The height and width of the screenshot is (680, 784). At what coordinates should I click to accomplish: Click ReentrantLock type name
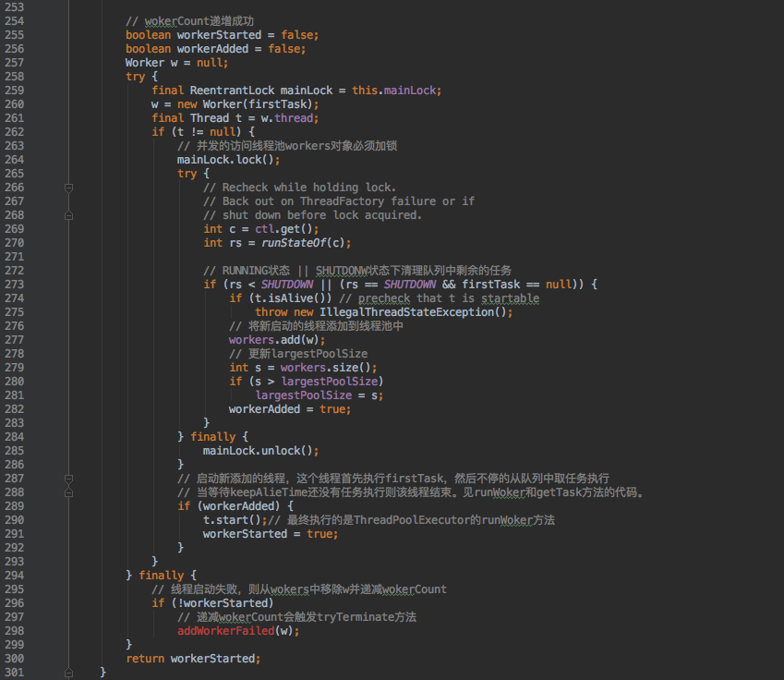click(232, 91)
